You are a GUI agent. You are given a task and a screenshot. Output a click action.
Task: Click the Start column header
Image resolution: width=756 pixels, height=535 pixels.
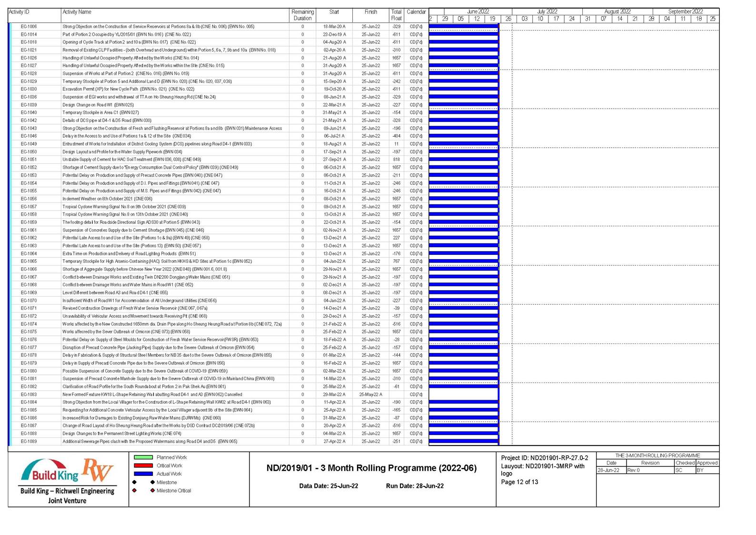tap(334, 12)
